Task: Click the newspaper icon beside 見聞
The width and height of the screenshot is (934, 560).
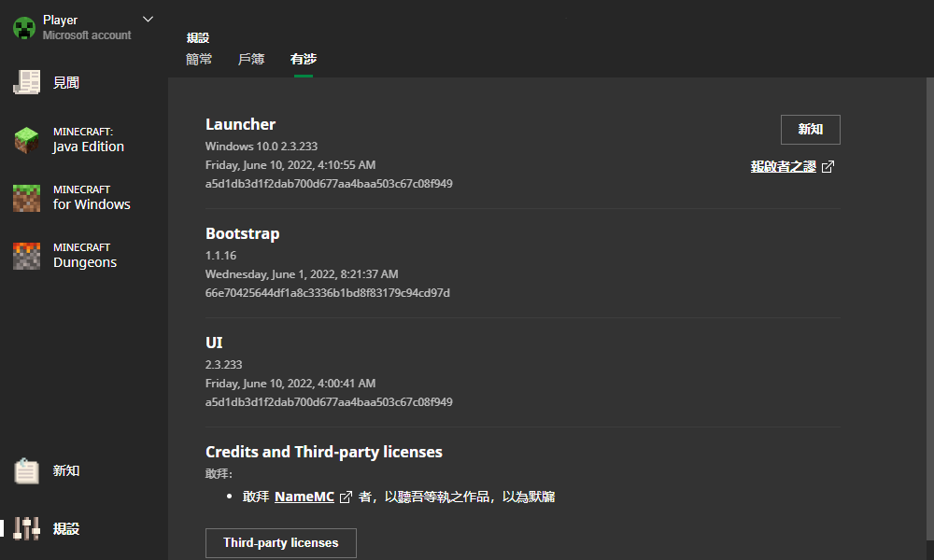Action: click(26, 82)
